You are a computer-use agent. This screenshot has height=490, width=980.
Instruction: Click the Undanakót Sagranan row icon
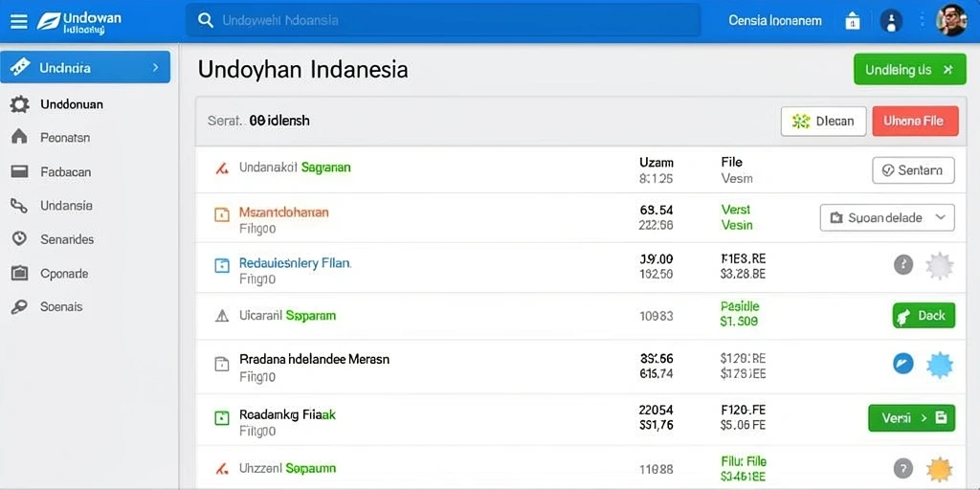pos(221,168)
